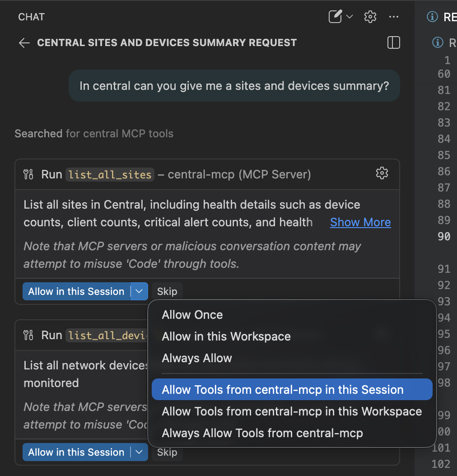Viewport: 457px width, 476px height.
Task: Open the new chat dropdown chevron
Action: [350, 17]
